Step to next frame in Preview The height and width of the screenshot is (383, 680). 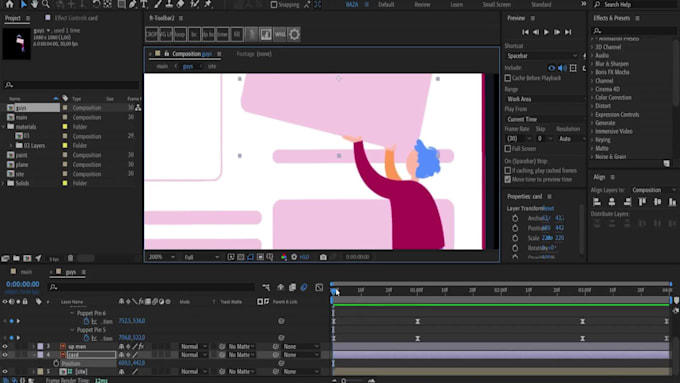pyautogui.click(x=557, y=32)
